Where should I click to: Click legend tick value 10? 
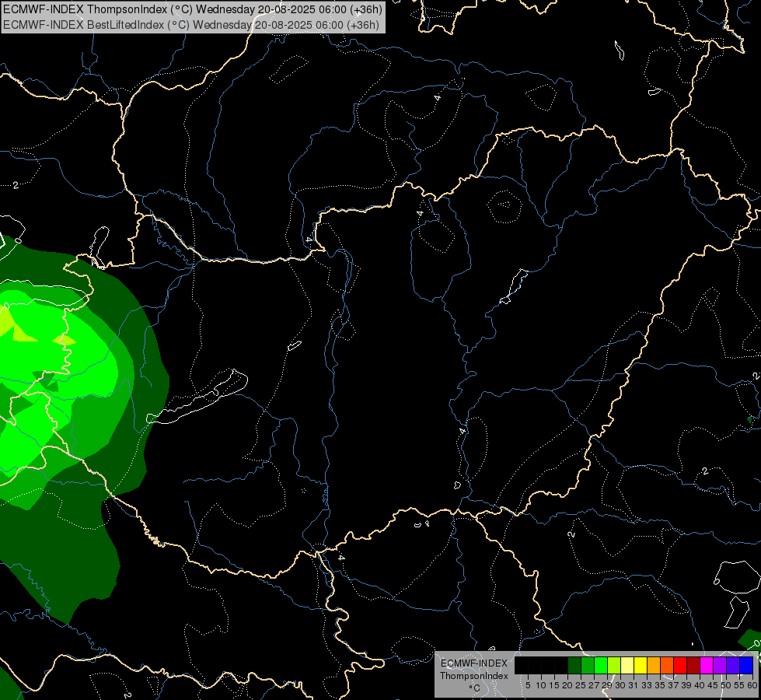(541, 685)
